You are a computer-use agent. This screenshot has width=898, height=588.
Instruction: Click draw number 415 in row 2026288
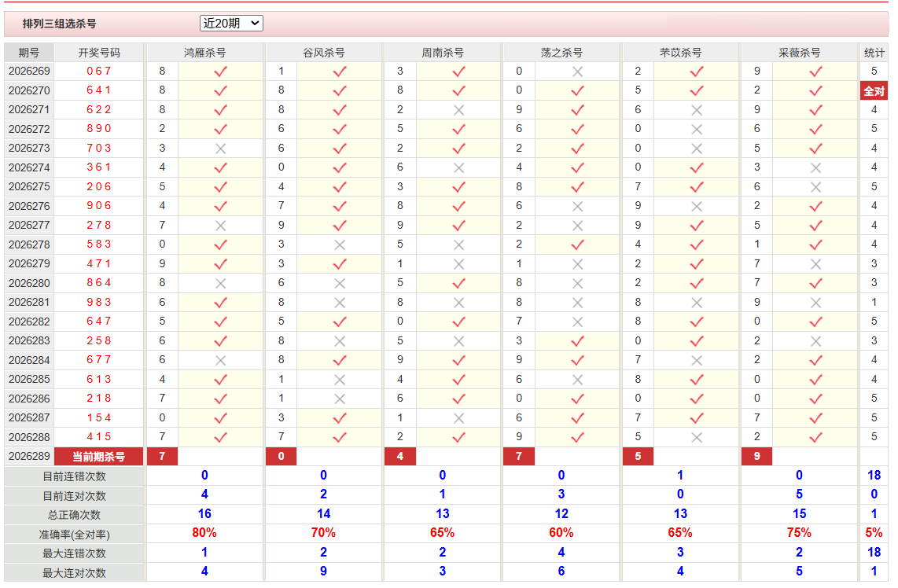pyautogui.click(x=99, y=437)
